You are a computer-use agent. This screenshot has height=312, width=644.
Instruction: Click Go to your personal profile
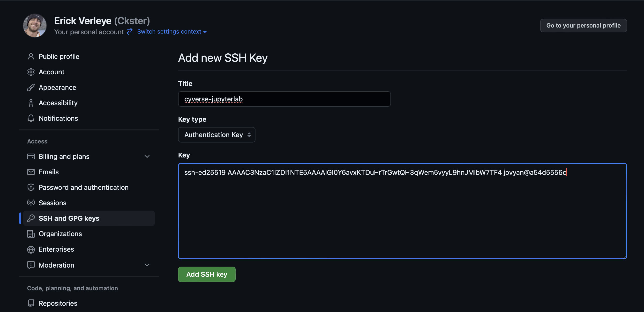(583, 25)
